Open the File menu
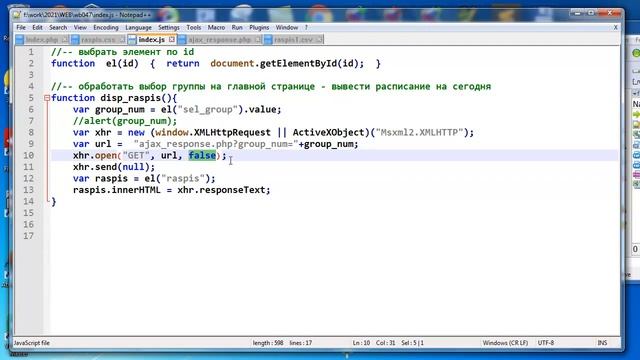 pos(21,27)
